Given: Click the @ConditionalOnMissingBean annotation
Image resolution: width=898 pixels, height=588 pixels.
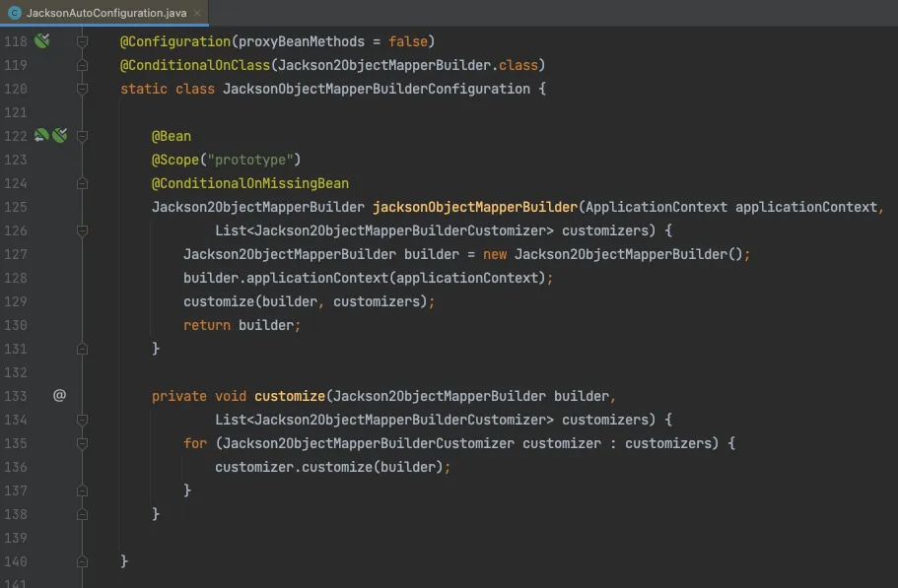Looking at the screenshot, I should [x=249, y=183].
